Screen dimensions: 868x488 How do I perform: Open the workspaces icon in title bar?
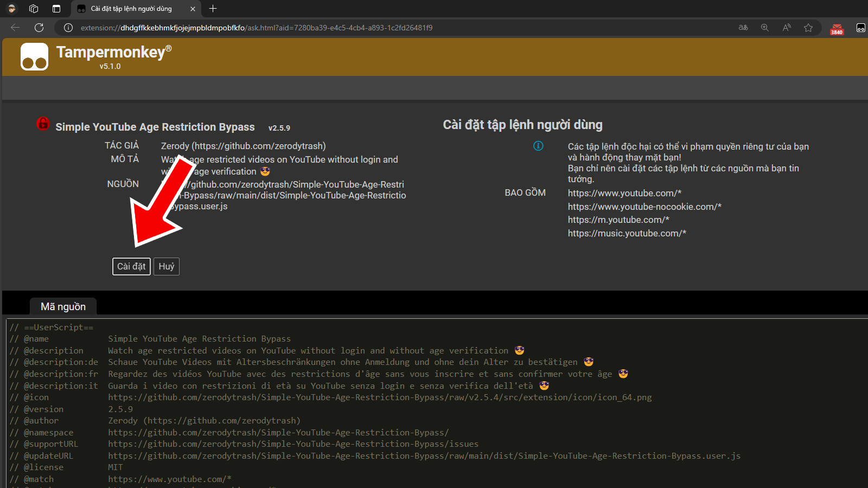pos(34,9)
